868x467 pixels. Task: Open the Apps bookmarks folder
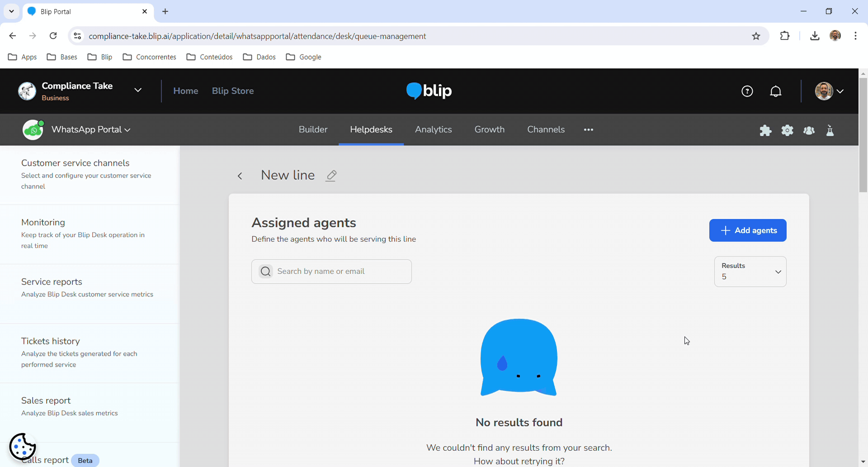click(23, 57)
